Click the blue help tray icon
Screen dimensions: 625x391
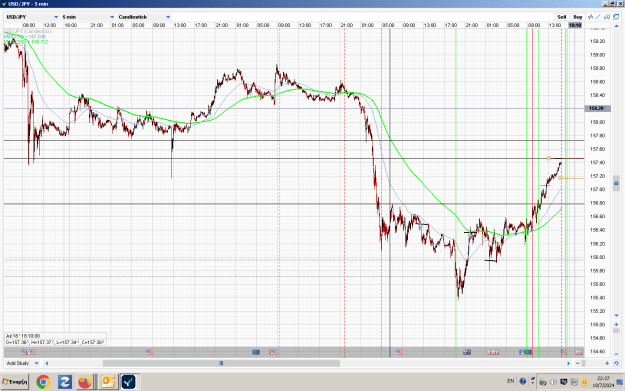point(523,381)
